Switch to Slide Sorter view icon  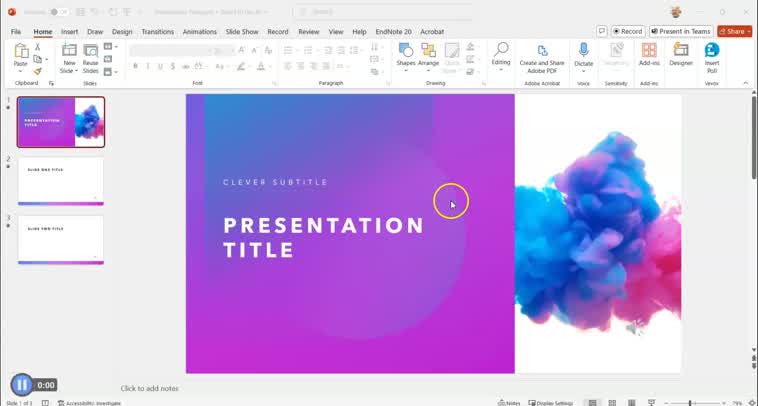click(x=612, y=403)
